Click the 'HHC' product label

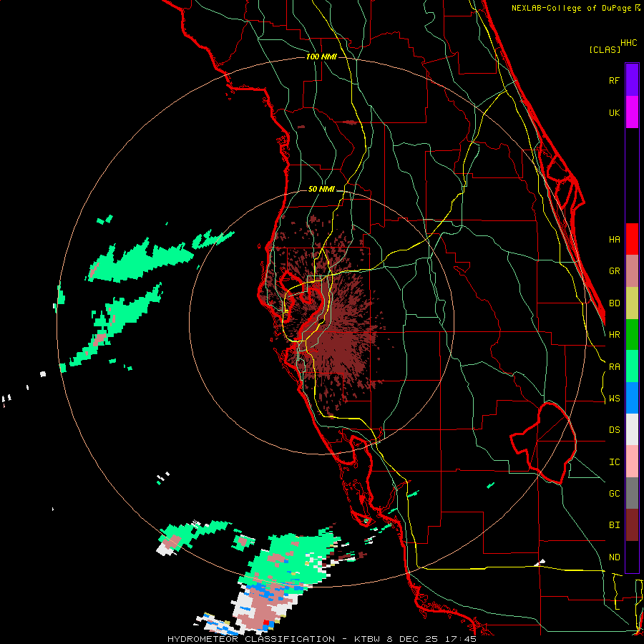629,43
